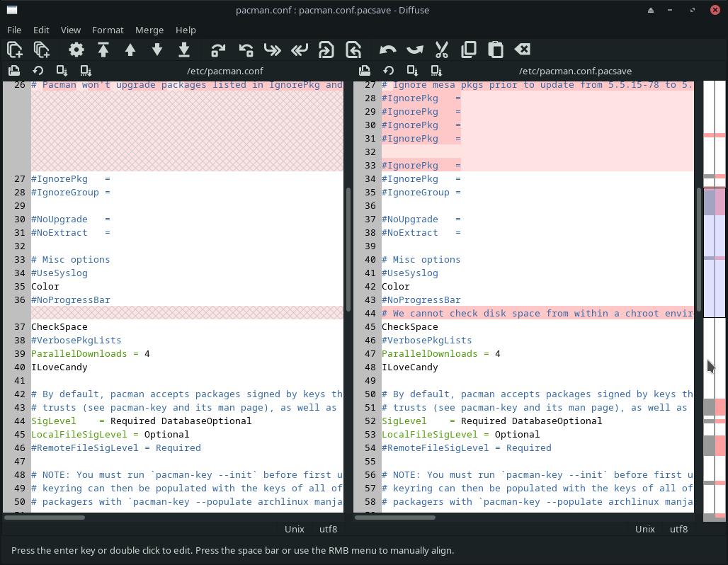Click the /etc/pacman.conf.pacsave file path label
The height and width of the screenshot is (565, 728).
click(575, 71)
